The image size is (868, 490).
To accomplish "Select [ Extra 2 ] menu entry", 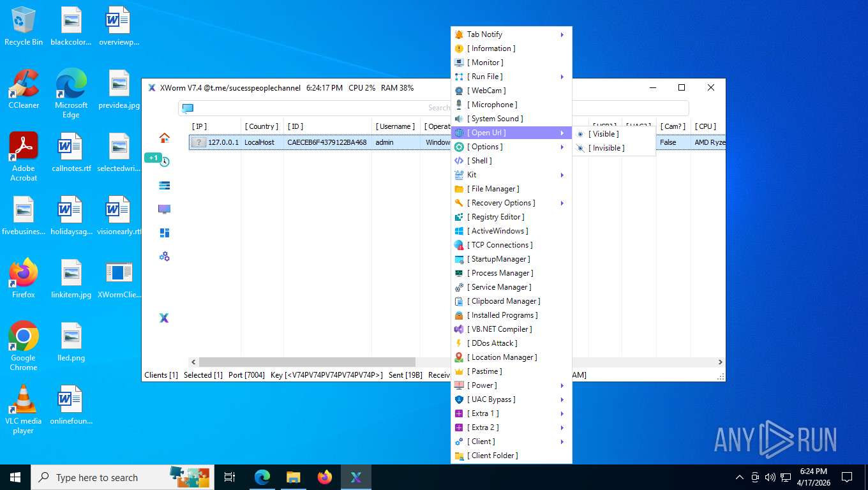I will pyautogui.click(x=511, y=427).
